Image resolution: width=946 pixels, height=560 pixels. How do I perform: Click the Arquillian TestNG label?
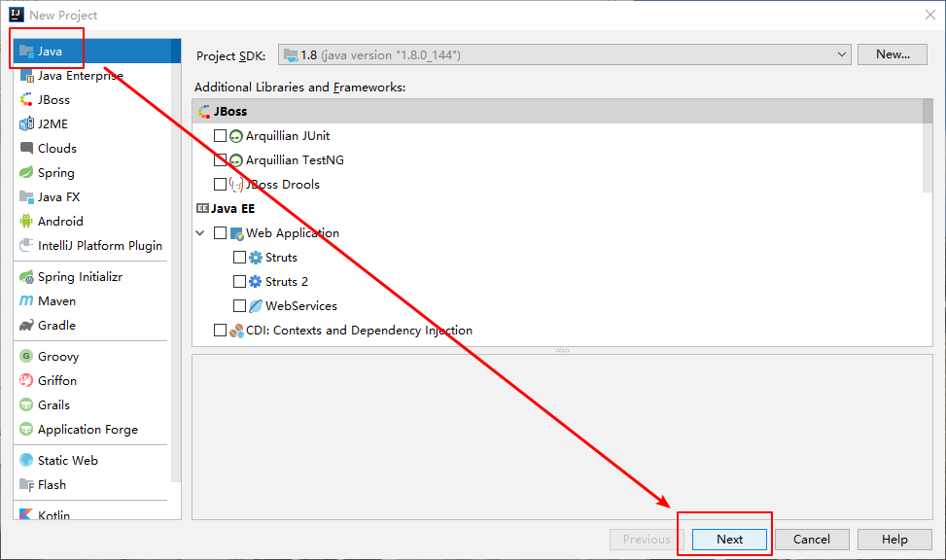click(x=295, y=159)
